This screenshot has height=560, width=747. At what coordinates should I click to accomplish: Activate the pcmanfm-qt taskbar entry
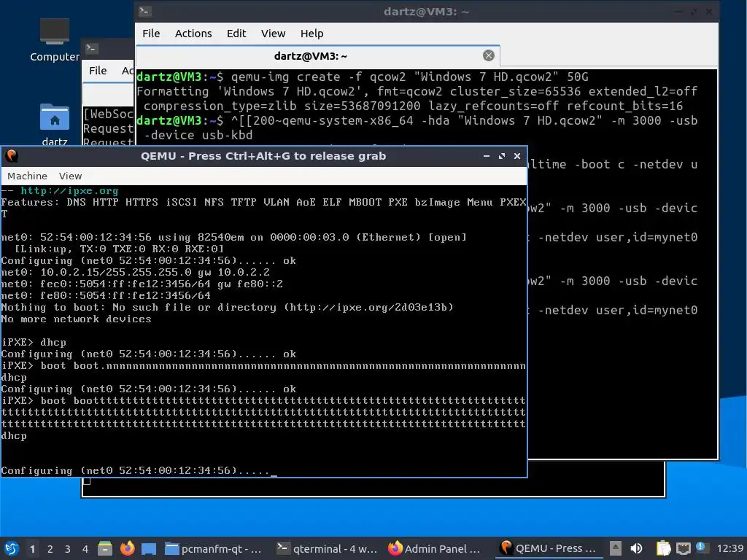214,548
